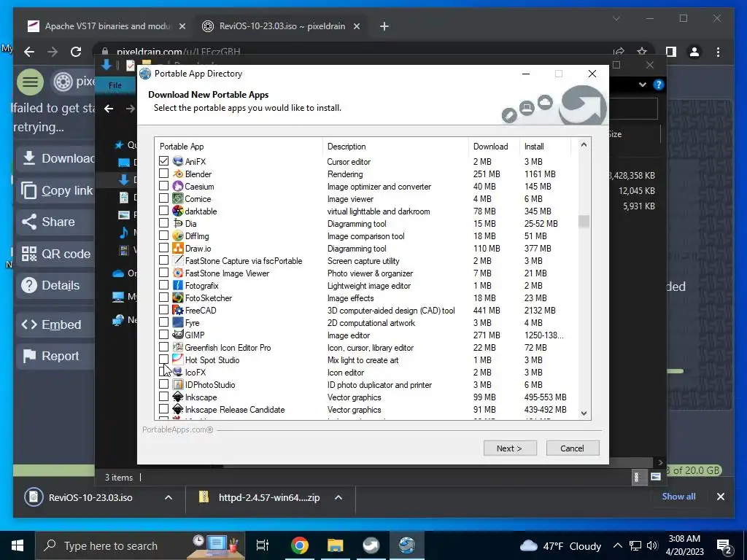Click the GIMP app icon
The height and width of the screenshot is (560, 747).
tap(178, 335)
